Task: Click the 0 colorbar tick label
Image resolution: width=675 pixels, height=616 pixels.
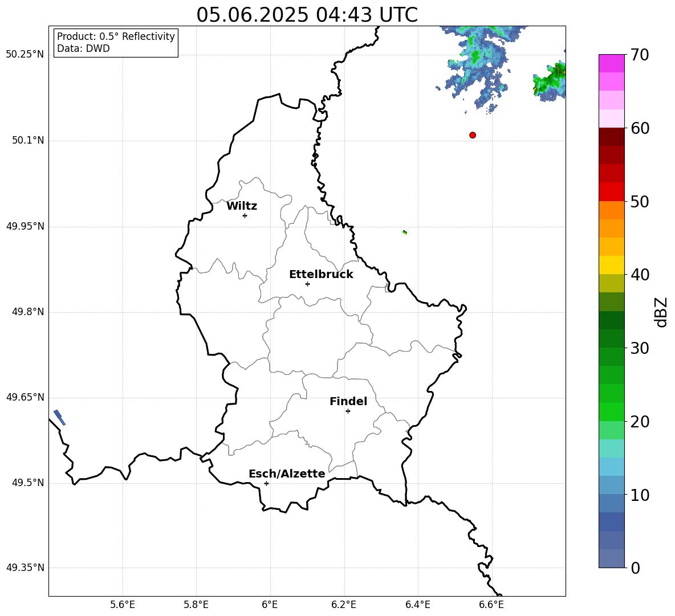Action: click(635, 568)
